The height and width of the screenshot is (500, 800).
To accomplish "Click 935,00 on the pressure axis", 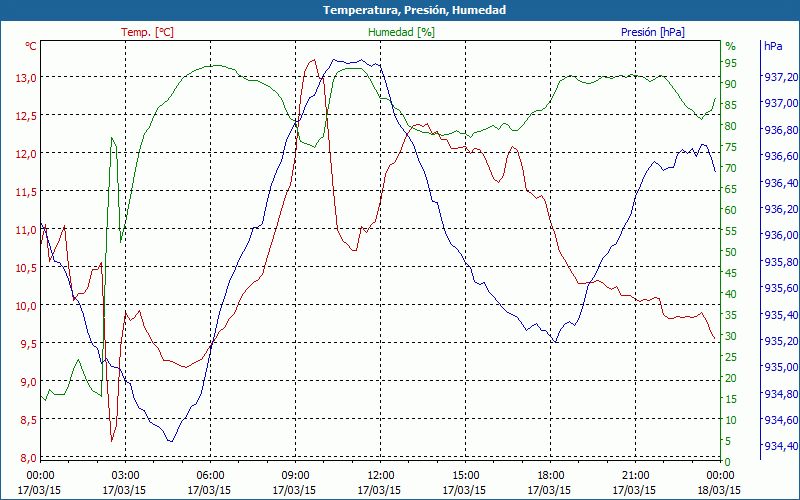I will 781,367.
